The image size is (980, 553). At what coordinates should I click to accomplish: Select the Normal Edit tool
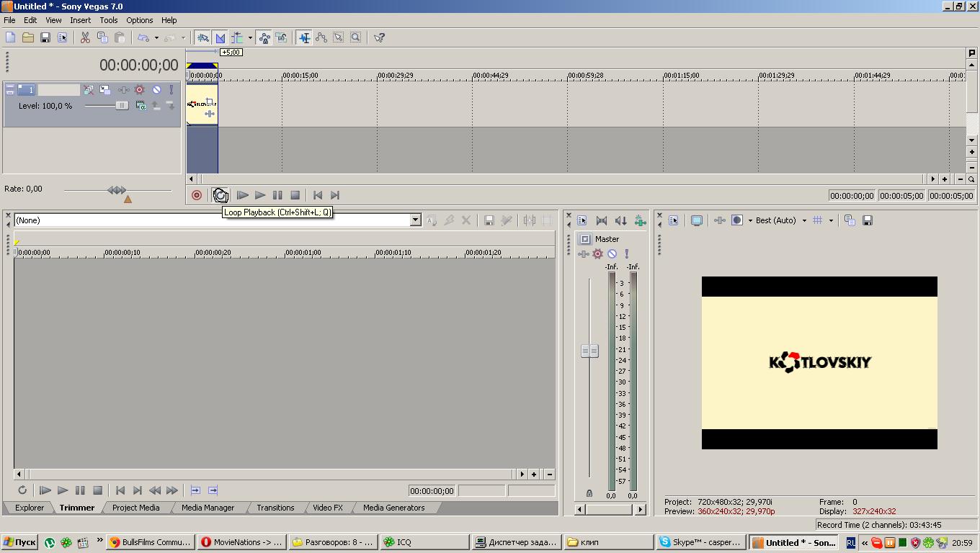point(304,37)
